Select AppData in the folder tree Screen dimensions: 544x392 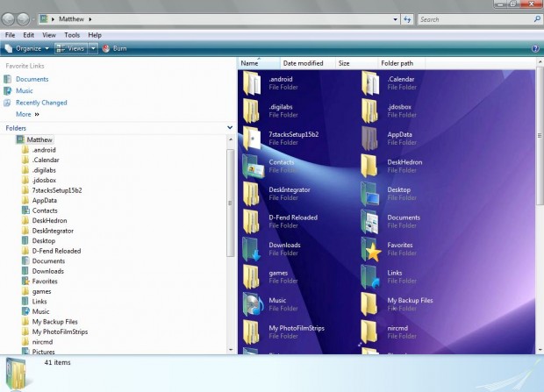point(45,201)
